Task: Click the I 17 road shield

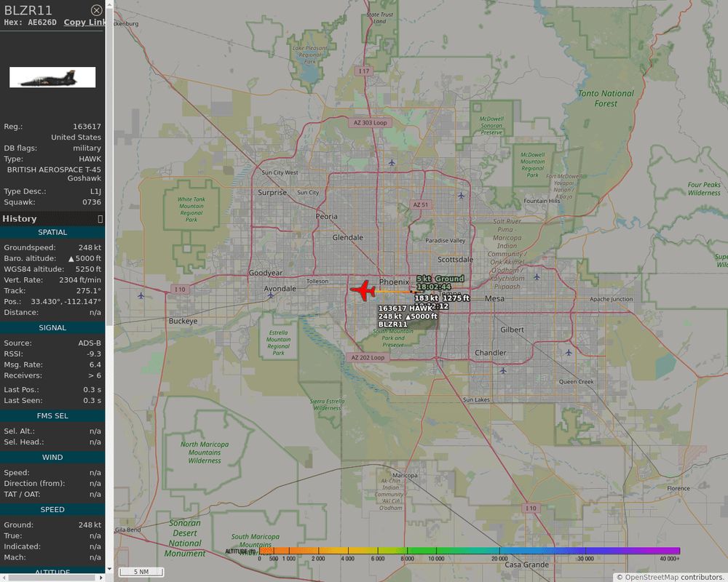Action: 364,71
